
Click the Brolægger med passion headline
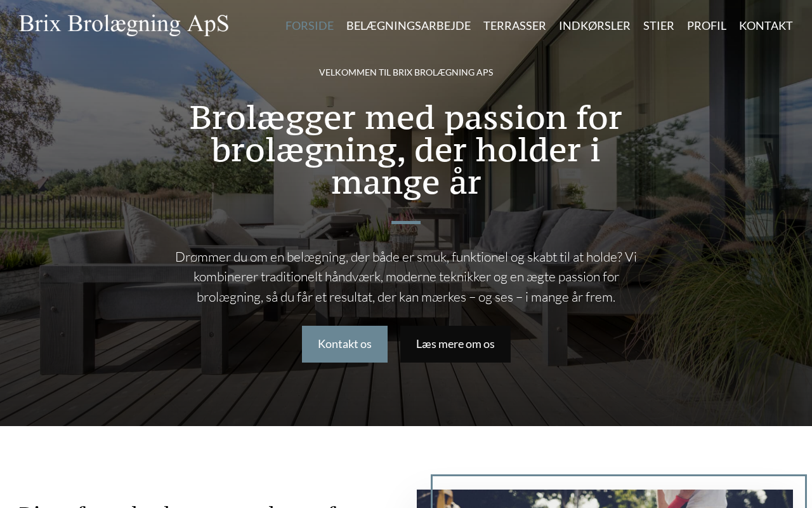[x=406, y=150]
